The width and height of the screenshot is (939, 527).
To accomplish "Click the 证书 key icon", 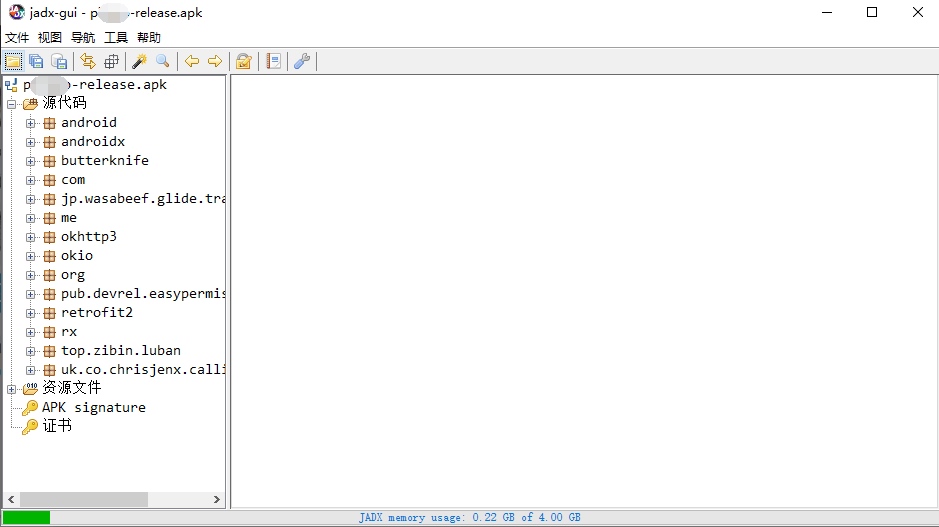I will click(x=30, y=427).
